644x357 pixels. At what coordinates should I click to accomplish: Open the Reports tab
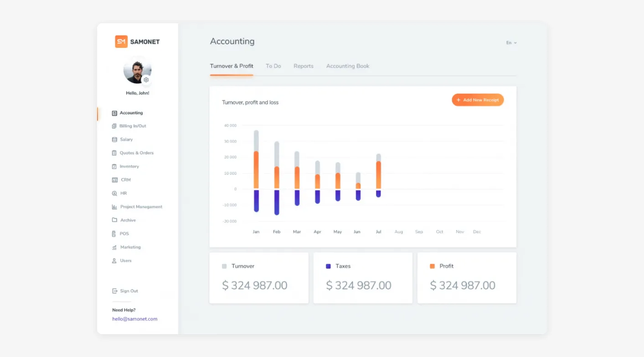click(303, 66)
